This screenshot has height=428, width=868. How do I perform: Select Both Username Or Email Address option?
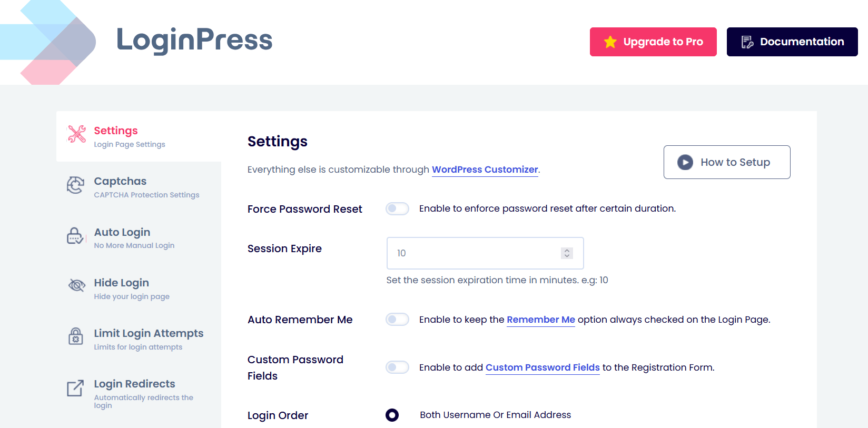(x=392, y=415)
